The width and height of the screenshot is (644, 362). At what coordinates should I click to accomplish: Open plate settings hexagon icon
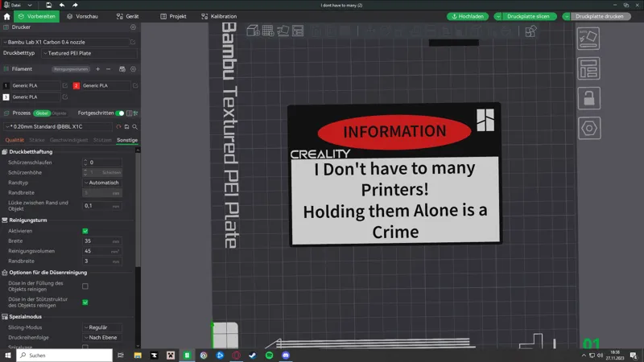click(589, 129)
